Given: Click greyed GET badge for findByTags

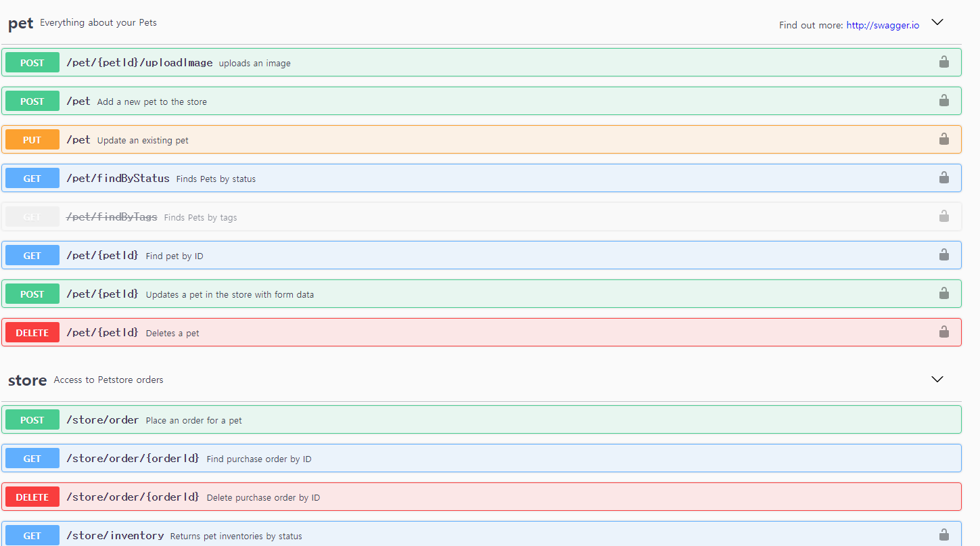Looking at the screenshot, I should tap(32, 217).
